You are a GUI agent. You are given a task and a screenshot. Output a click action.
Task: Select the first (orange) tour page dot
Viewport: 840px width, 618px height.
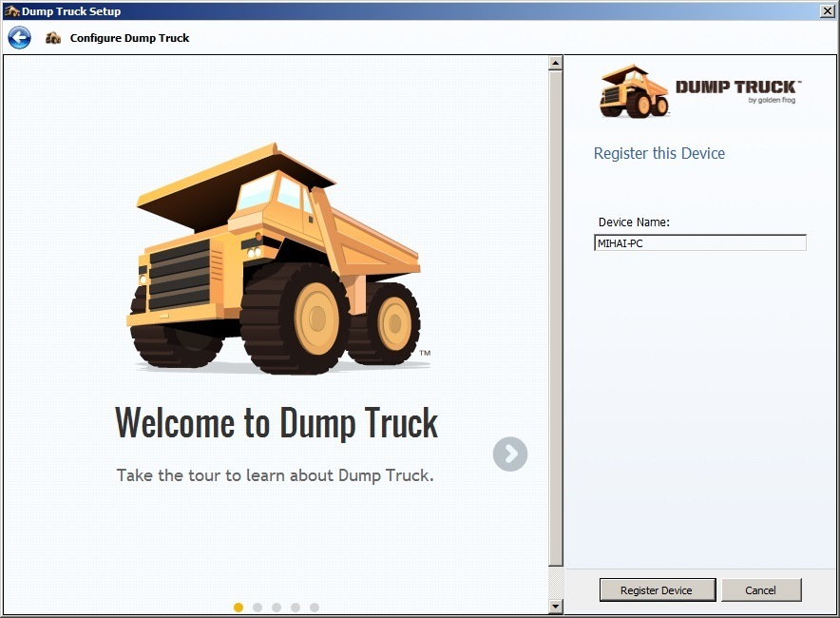pos(239,608)
